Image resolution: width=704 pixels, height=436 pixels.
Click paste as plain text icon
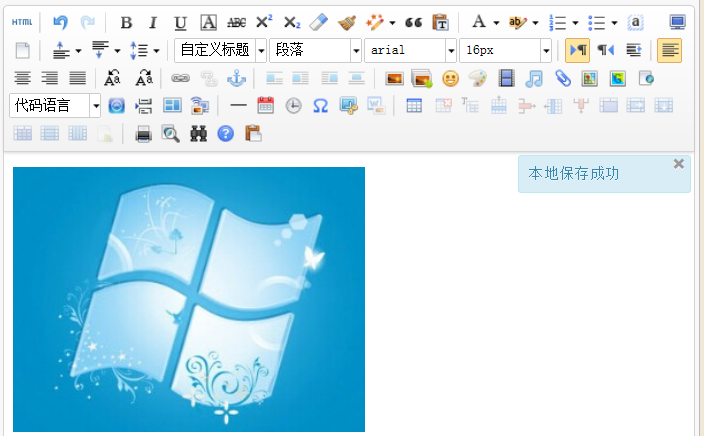[x=440, y=22]
